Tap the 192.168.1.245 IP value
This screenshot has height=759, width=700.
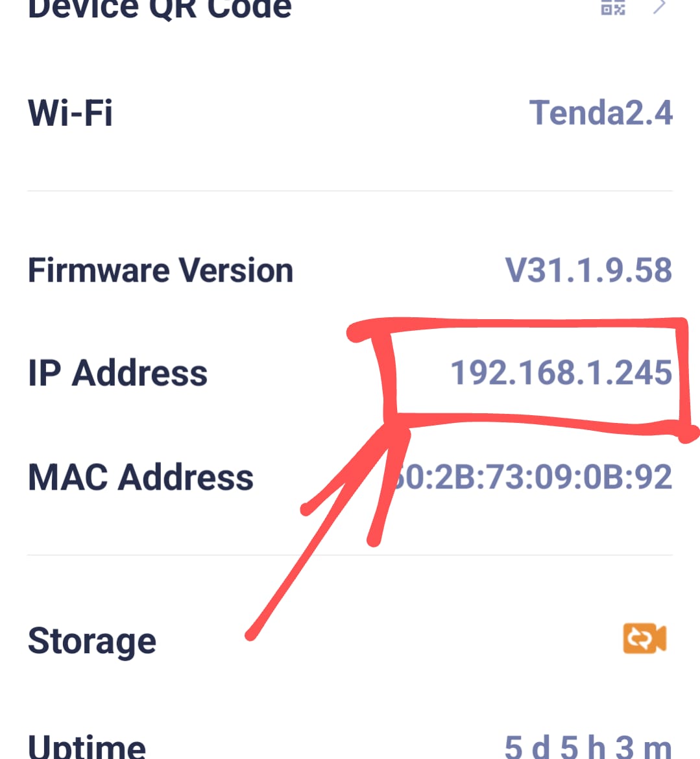coord(561,373)
